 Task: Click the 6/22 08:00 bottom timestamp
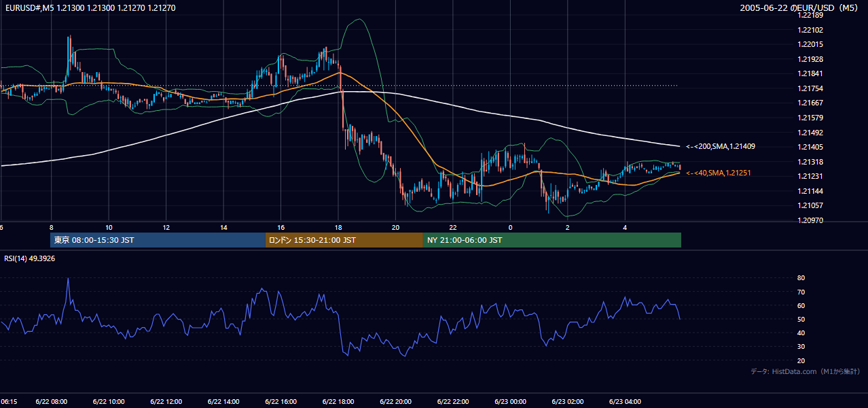[51, 402]
